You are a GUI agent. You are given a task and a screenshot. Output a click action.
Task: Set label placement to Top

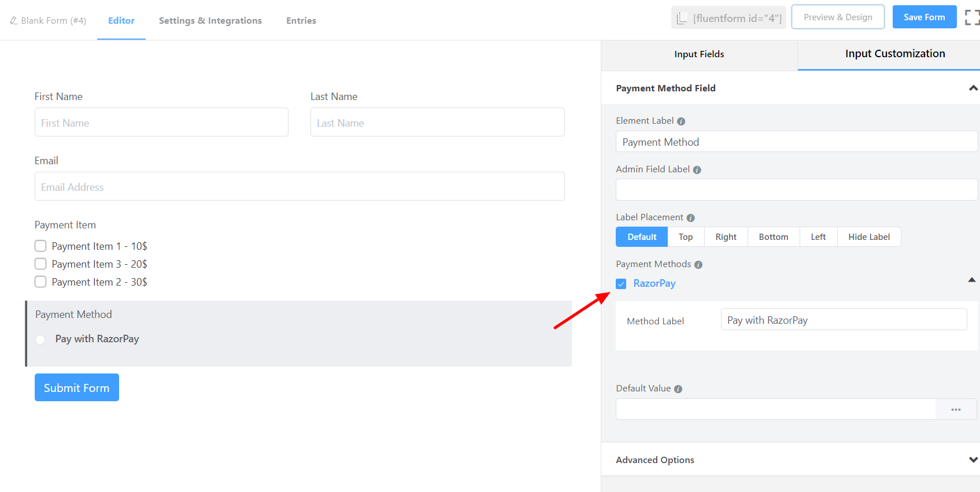[686, 237]
